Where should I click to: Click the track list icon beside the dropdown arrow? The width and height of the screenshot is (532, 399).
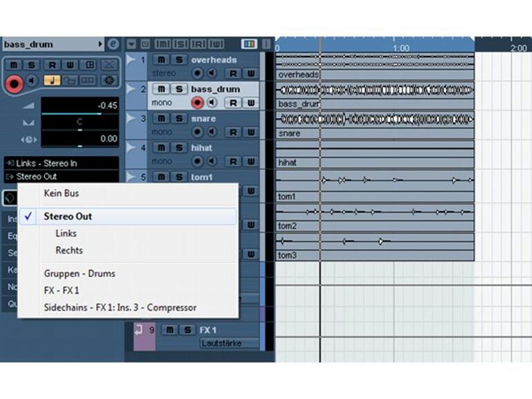[x=145, y=44]
